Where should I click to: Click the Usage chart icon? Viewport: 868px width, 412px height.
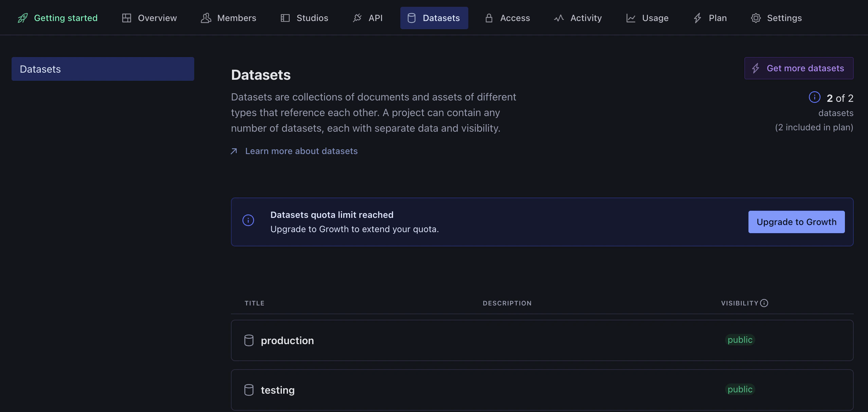[x=631, y=18]
